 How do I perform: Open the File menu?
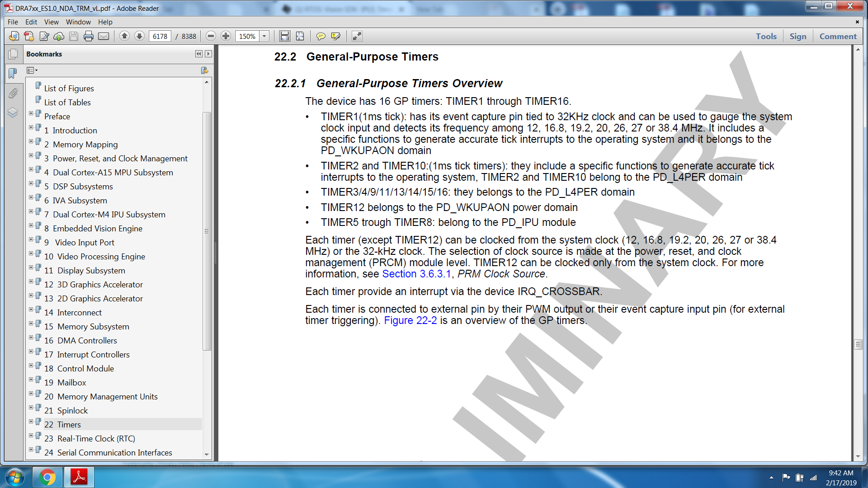(13, 22)
